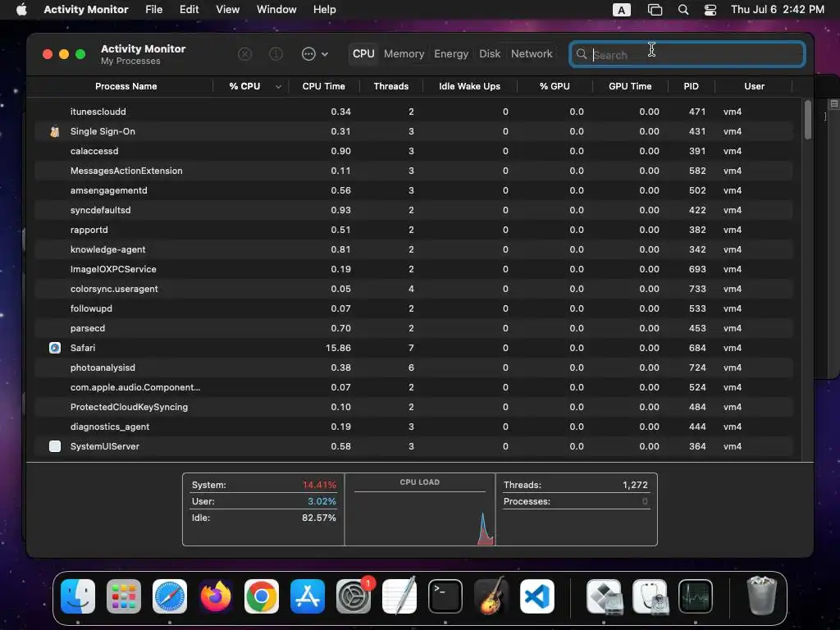Image resolution: width=840 pixels, height=630 pixels.
Task: Sort by GPU Time column header
Action: click(630, 86)
